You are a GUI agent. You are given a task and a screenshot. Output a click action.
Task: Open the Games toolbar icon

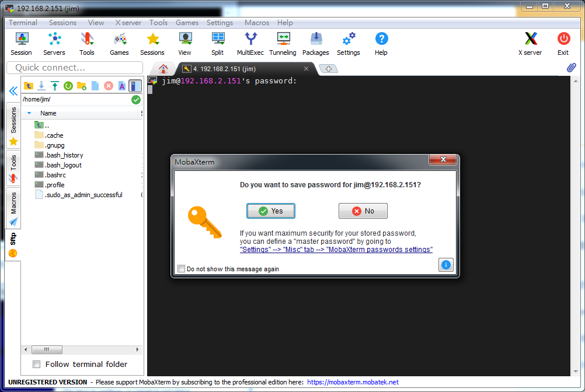pos(119,44)
